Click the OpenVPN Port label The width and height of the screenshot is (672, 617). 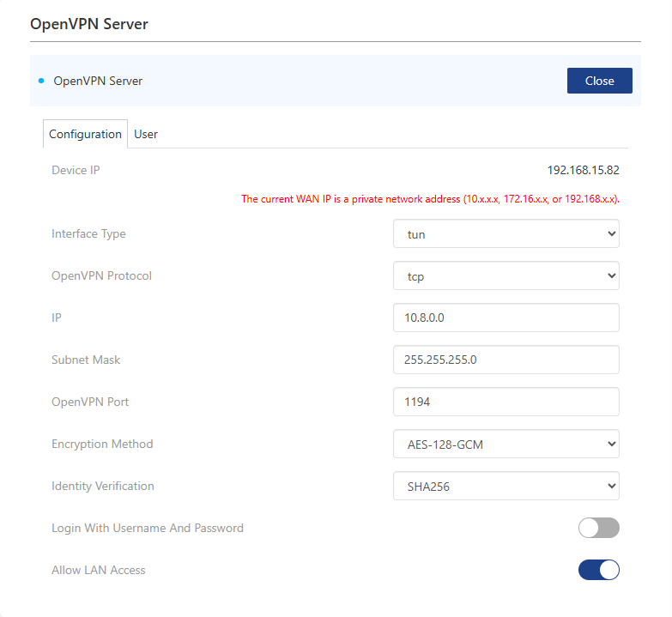click(90, 402)
